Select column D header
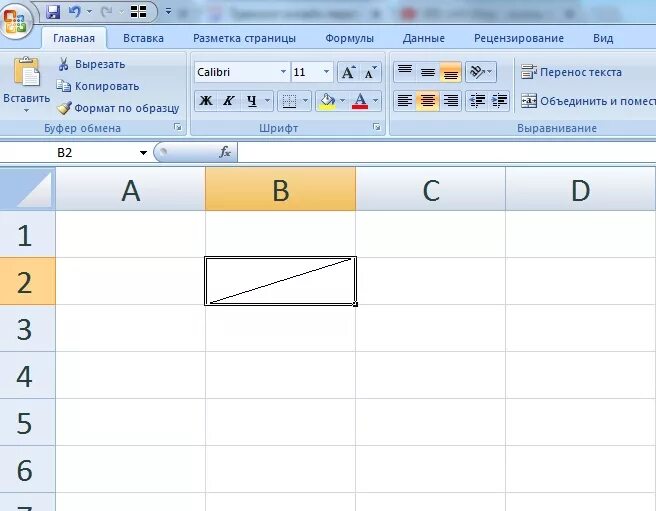This screenshot has height=511, width=656. (581, 189)
